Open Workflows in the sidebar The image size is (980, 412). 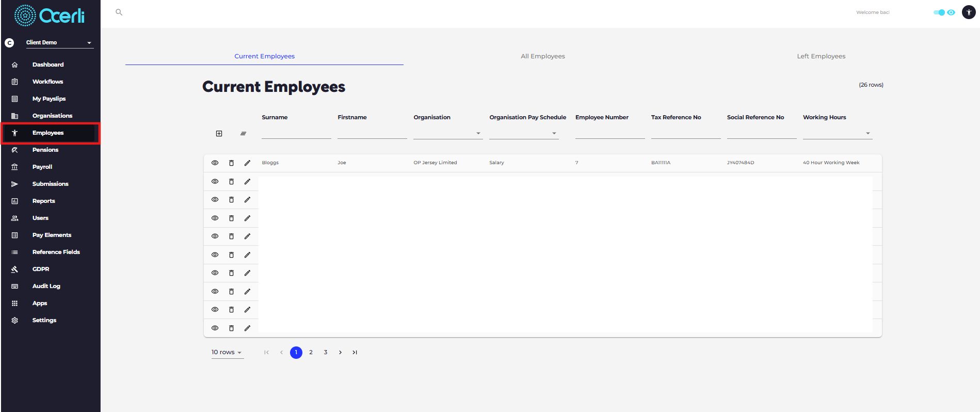coord(47,82)
